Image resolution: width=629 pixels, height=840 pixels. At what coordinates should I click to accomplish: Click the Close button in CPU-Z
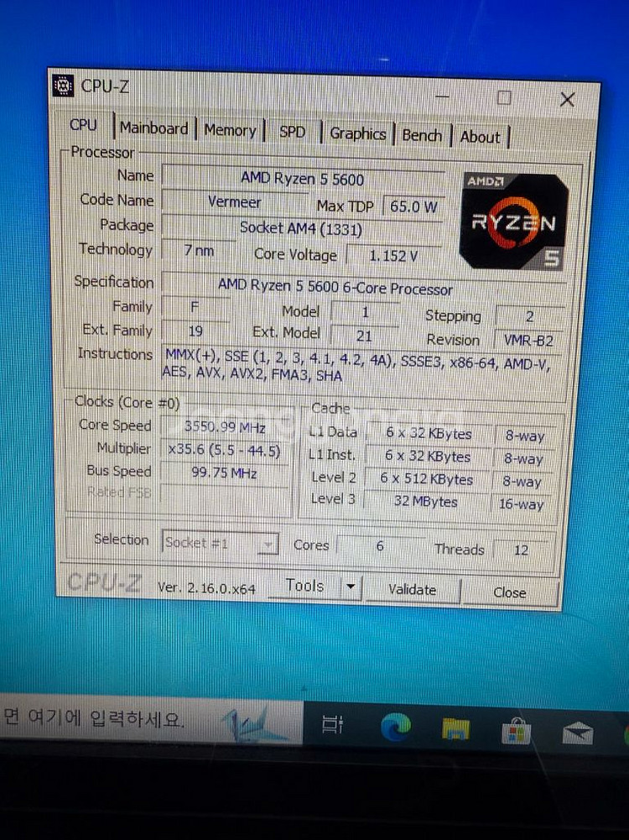point(510,592)
